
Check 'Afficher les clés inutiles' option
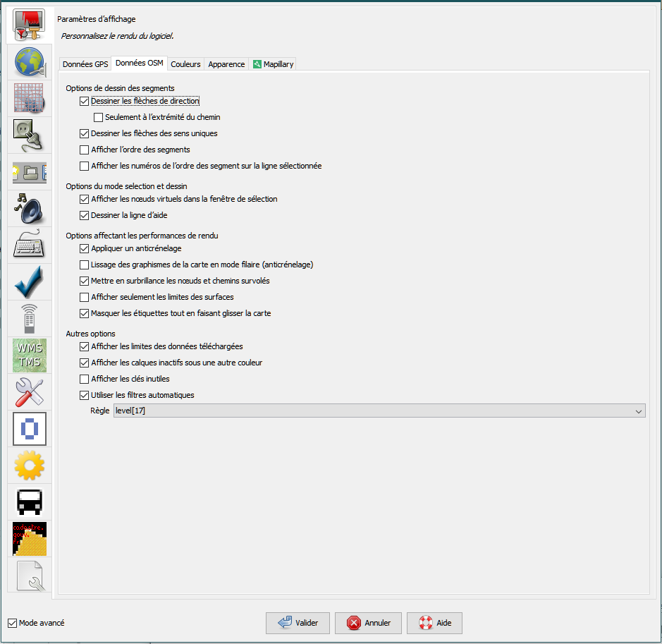(85, 379)
